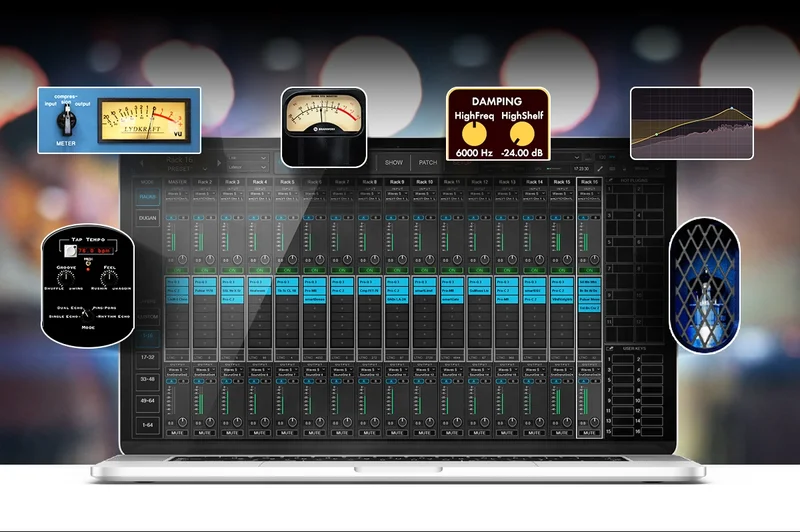Viewport: 800px width, 532px height.
Task: Open the Live dropdown in the top bar
Action: coord(247,158)
